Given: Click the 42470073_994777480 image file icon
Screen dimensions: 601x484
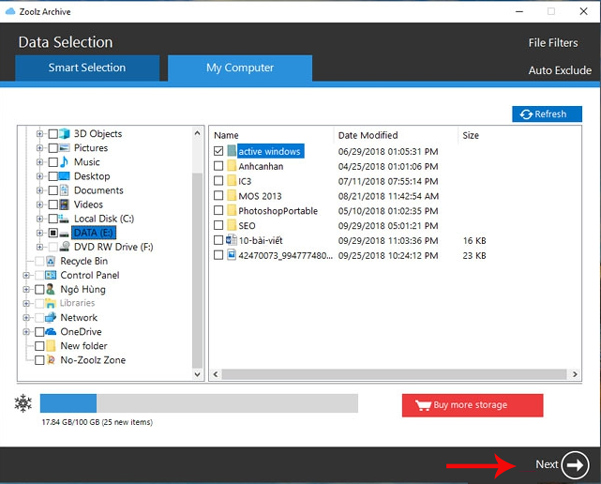Looking at the screenshot, I should (x=231, y=255).
